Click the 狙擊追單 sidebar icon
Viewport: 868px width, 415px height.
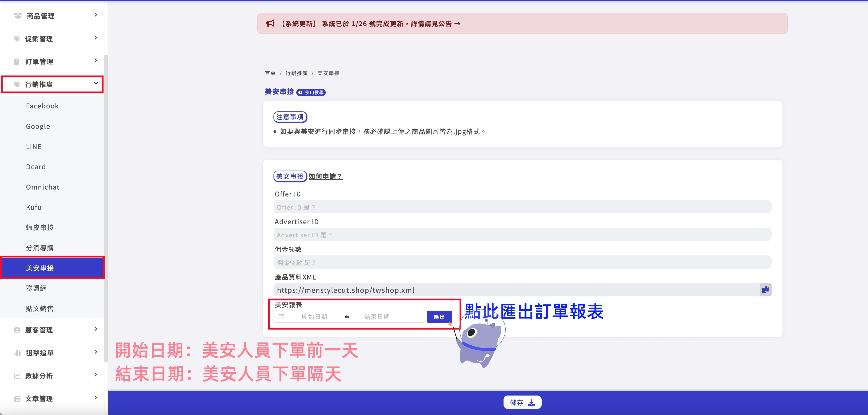click(18, 353)
